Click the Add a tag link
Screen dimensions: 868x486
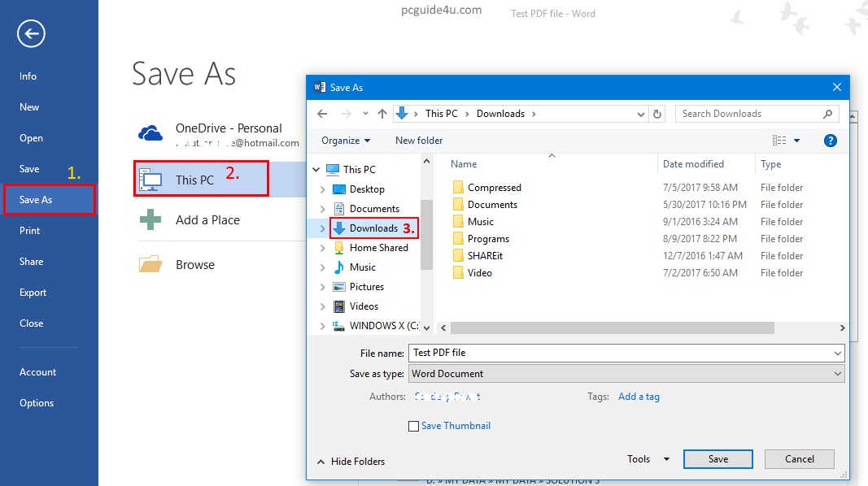click(x=639, y=397)
